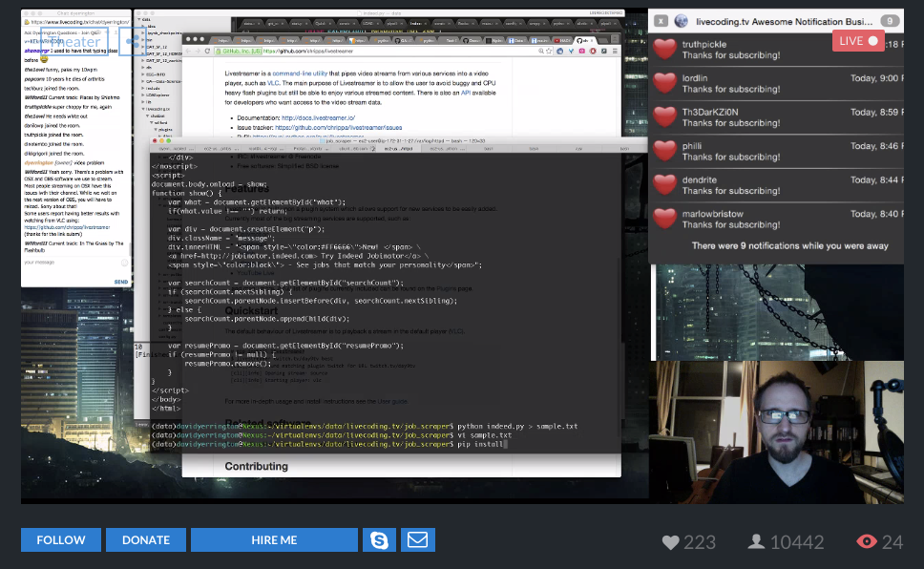The image size is (924, 569).
Task: Click the chat 'your message' input field
Action: (x=71, y=263)
